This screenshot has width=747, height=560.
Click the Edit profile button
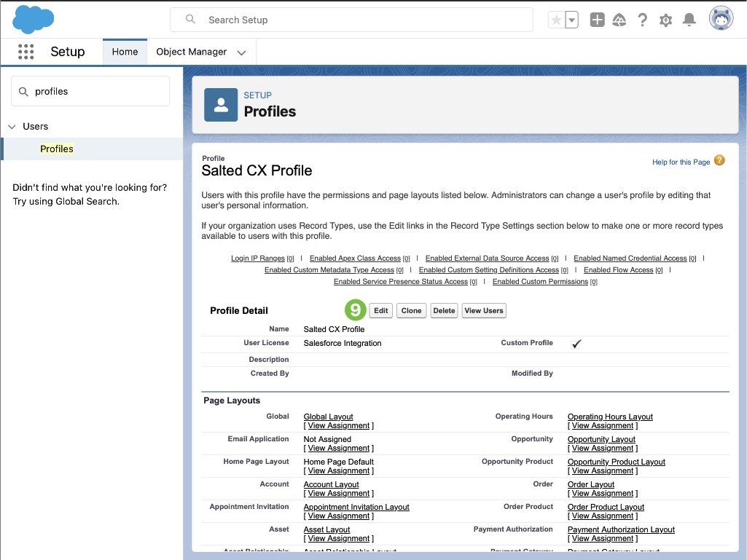point(380,311)
